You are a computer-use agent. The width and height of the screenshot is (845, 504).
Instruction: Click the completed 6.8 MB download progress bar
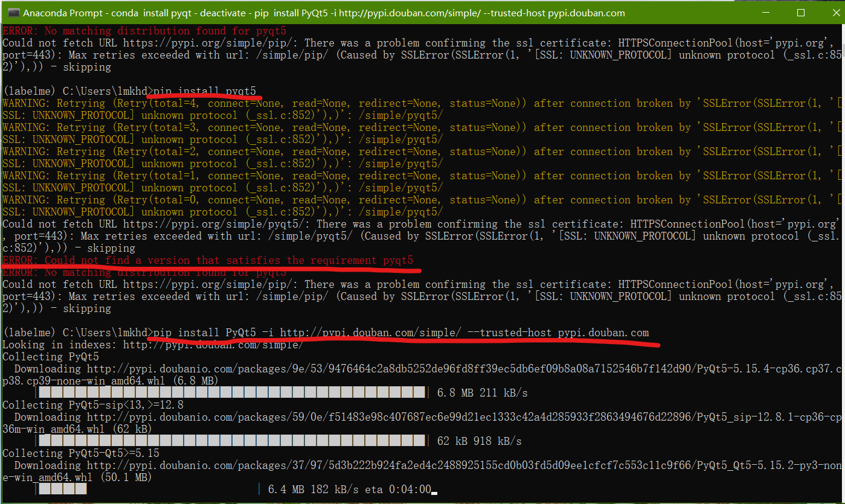pos(233,393)
